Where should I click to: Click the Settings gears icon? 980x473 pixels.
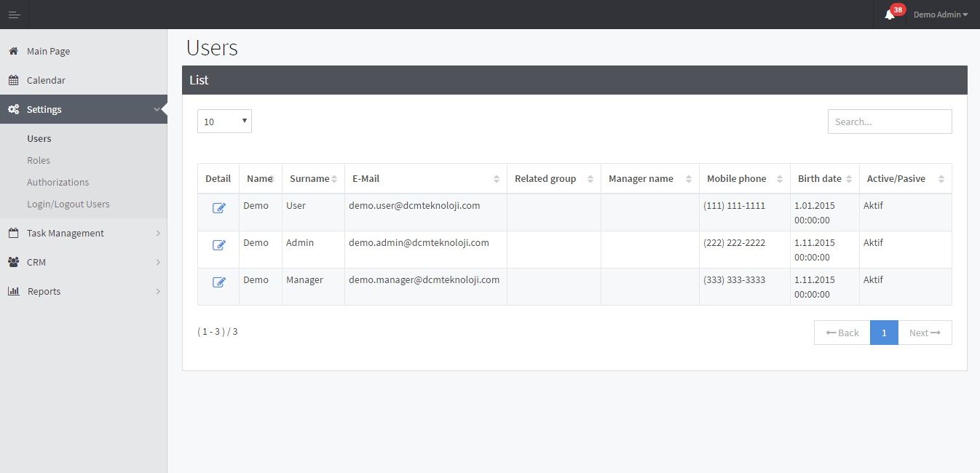tap(13, 109)
